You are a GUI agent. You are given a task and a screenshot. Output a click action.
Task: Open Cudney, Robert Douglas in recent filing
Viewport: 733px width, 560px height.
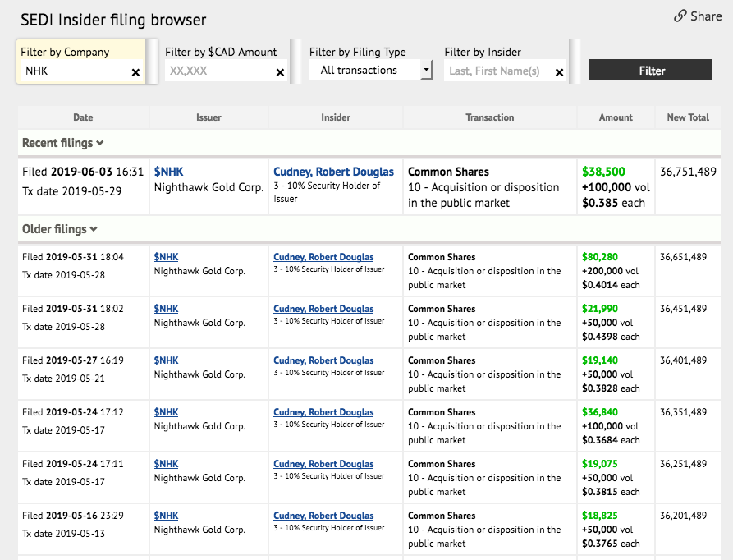pos(333,172)
